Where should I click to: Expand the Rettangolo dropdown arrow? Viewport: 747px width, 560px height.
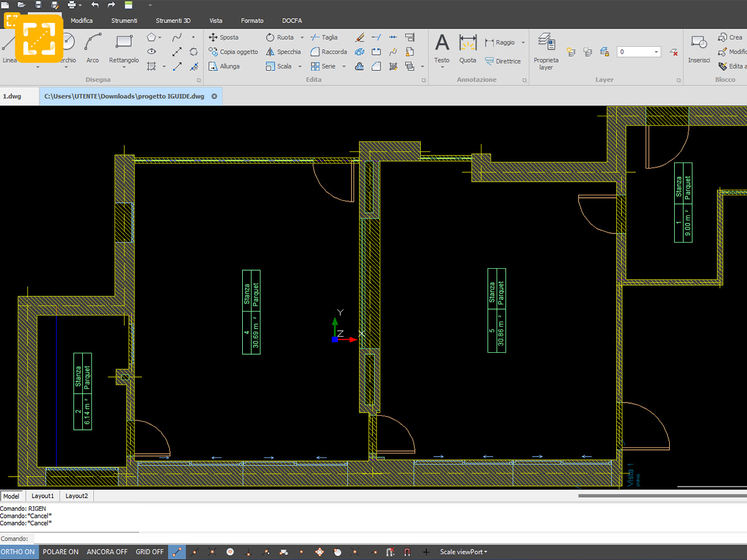click(x=124, y=67)
